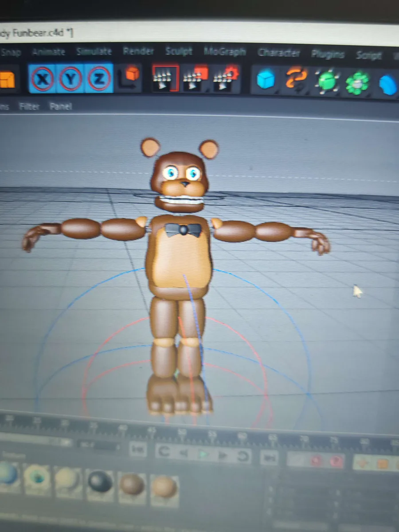Click the first red record keyframe button
The height and width of the screenshot is (532, 399).
316,461
